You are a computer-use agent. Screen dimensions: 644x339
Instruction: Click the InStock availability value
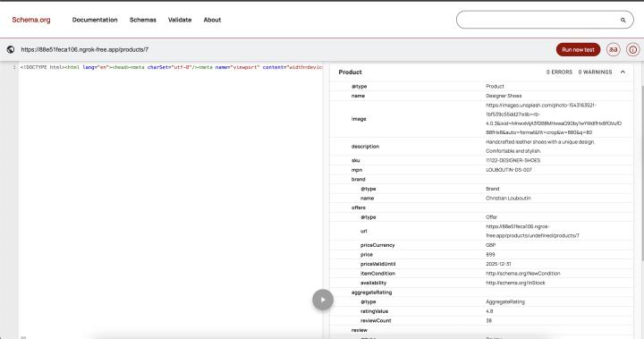click(515, 283)
